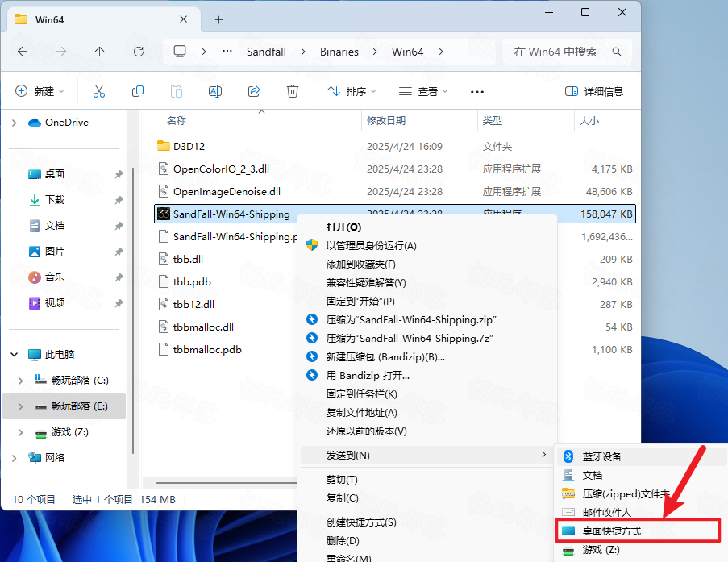Open the toolbar's three-dot more options

pyautogui.click(x=477, y=91)
